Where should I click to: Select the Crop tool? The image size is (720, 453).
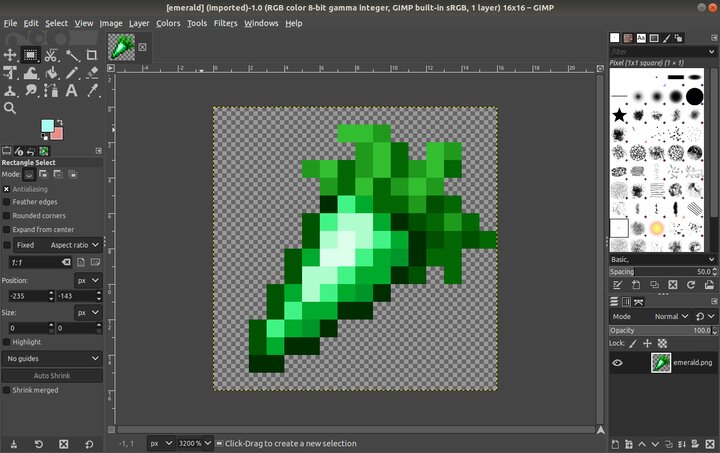[92, 55]
